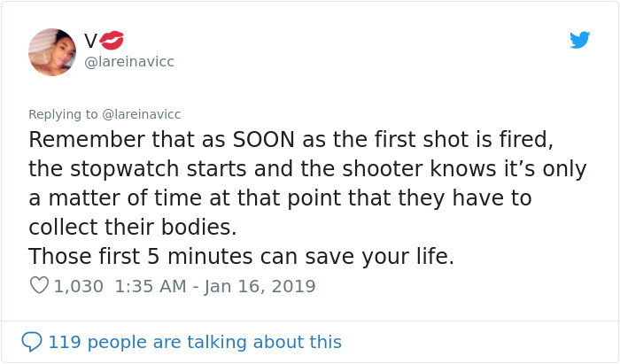
Task: Click "Those first 5 minutes can save your life."
Action: pyautogui.click(x=242, y=256)
